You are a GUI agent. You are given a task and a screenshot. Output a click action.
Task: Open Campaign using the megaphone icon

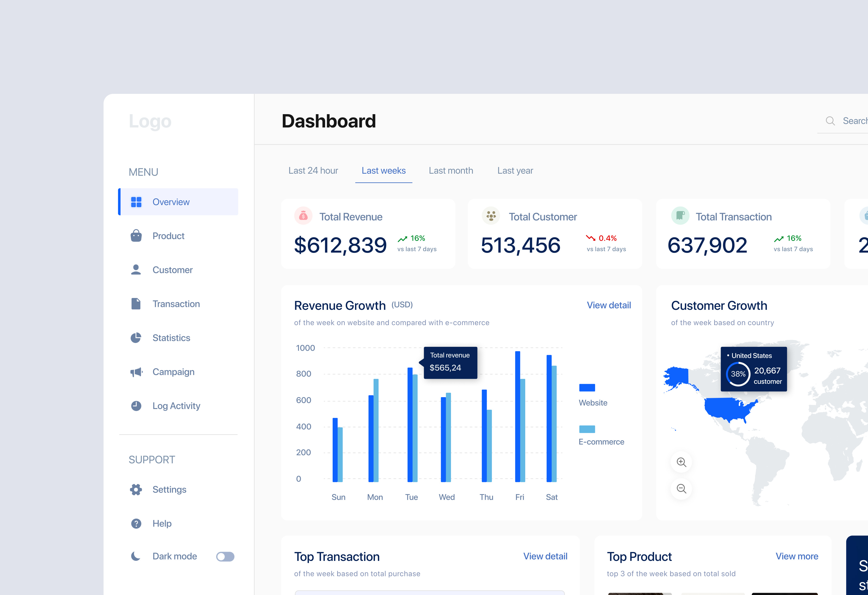(136, 372)
